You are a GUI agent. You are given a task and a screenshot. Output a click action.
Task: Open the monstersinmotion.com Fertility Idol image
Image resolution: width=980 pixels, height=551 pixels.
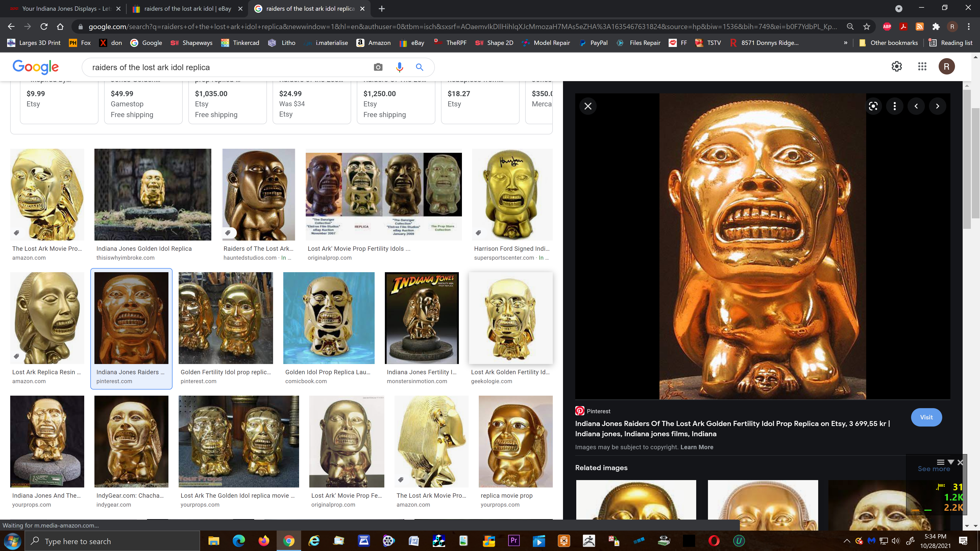(x=422, y=318)
